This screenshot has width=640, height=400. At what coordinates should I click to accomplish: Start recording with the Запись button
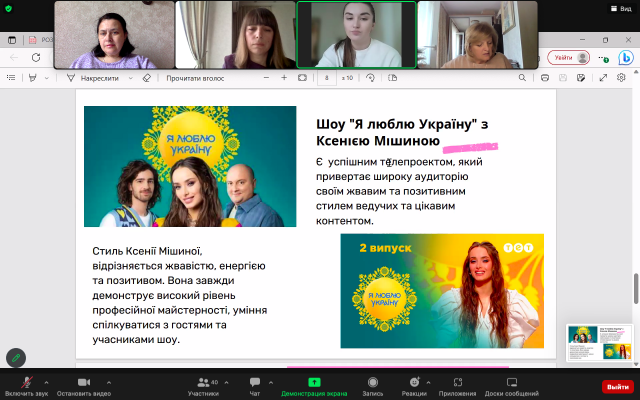point(372,384)
